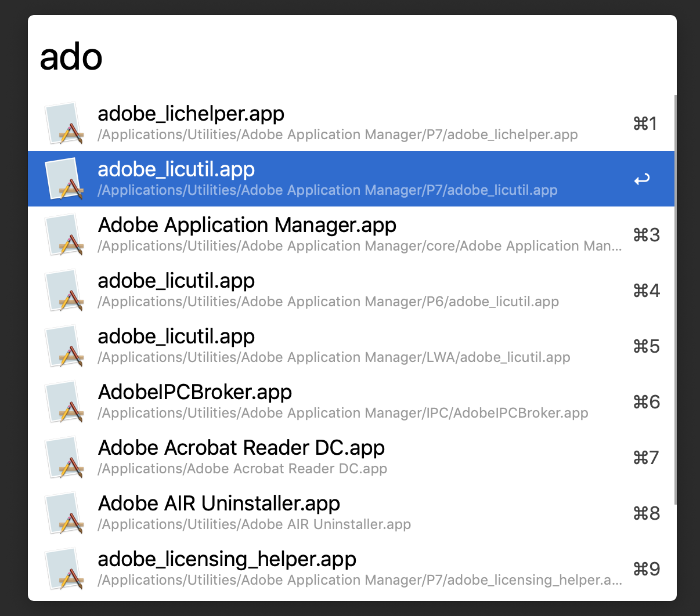This screenshot has width=700, height=616.
Task: Click the return arrow icon on selected row
Action: 641,180
